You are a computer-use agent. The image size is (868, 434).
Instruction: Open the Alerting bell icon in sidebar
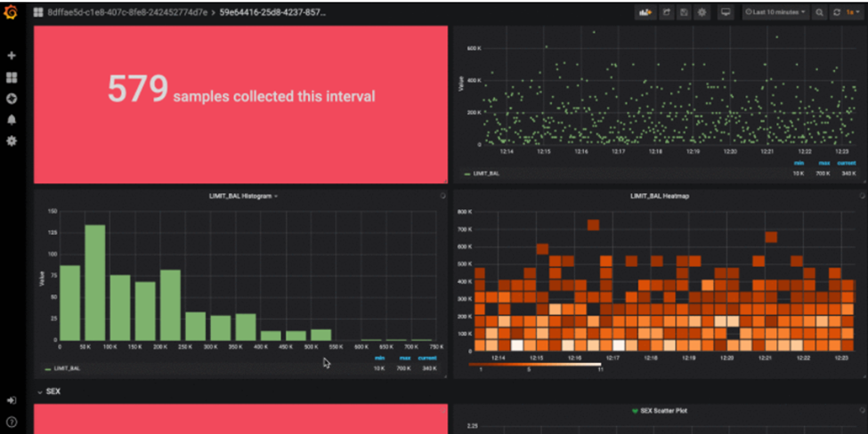12,119
